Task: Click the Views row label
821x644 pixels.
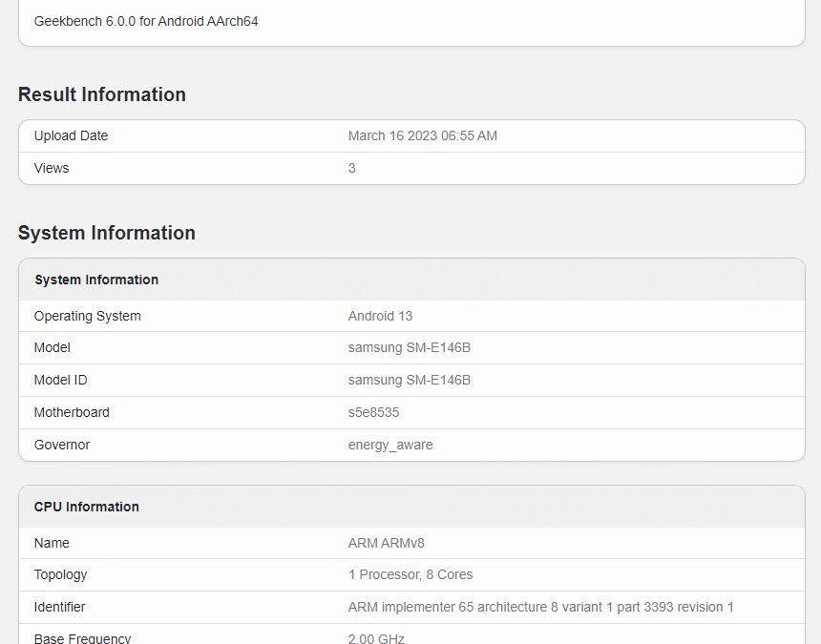Action: [52, 168]
